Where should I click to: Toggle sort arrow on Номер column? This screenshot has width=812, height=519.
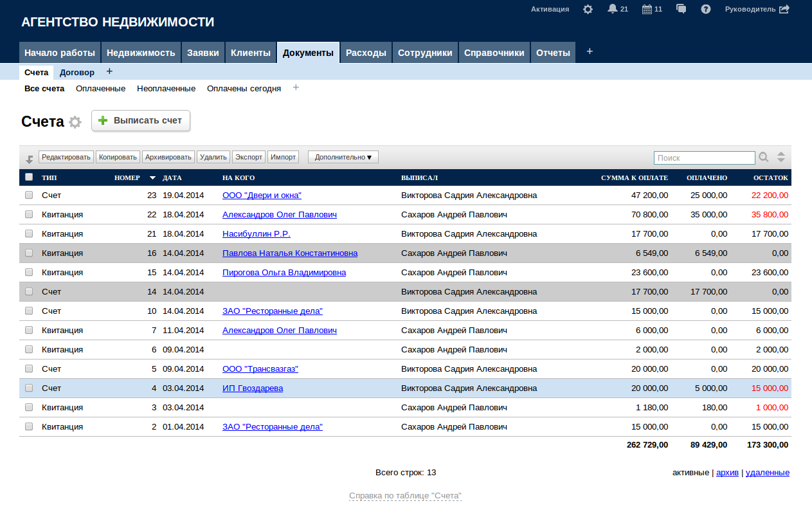[x=152, y=178]
